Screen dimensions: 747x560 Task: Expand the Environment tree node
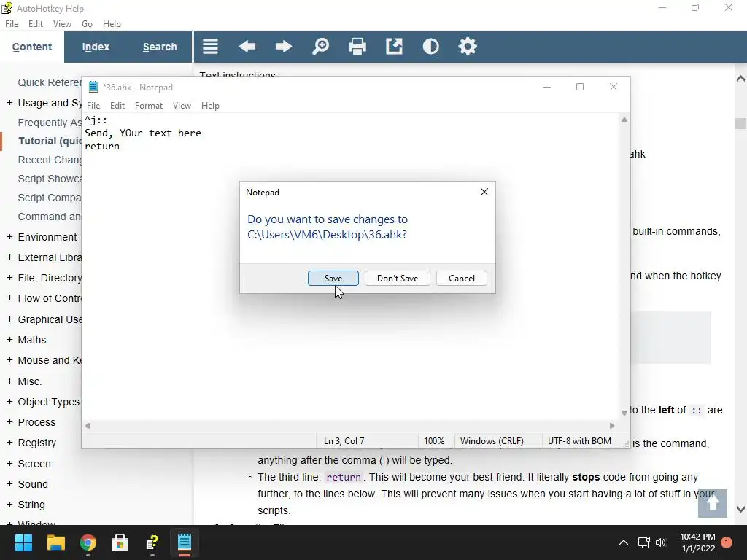click(x=9, y=237)
